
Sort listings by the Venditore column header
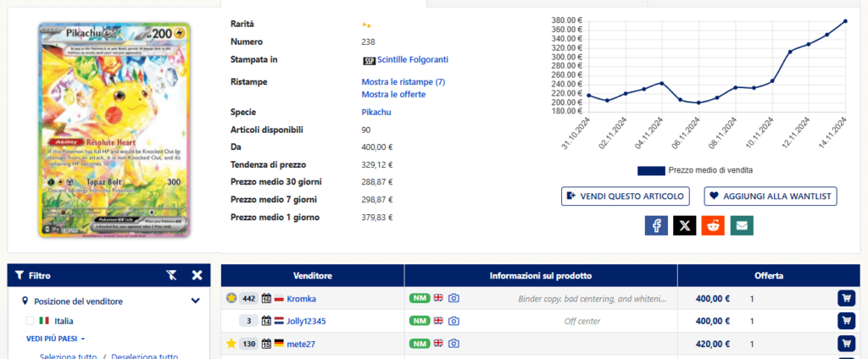tap(312, 275)
